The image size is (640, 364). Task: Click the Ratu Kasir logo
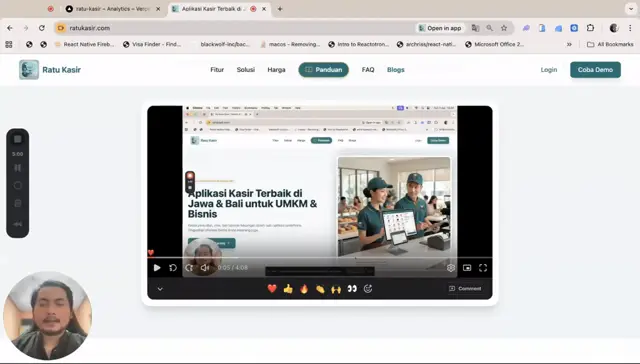click(x=50, y=70)
